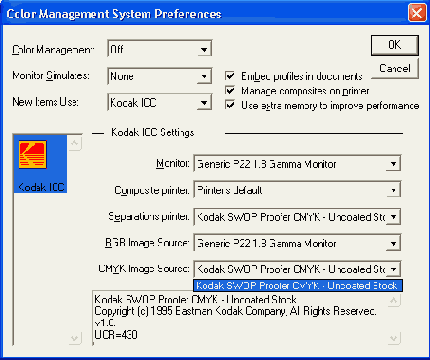Viewport: 430px width, 360px height.
Task: Expand RGB Image Source dropdown
Action: (393, 243)
